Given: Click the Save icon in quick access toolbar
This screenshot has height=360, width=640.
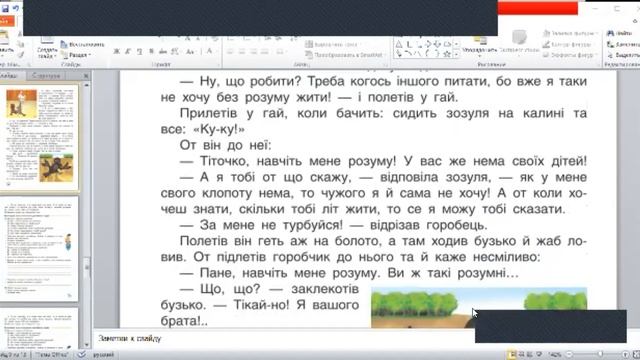Looking at the screenshot, I should [5, 8].
